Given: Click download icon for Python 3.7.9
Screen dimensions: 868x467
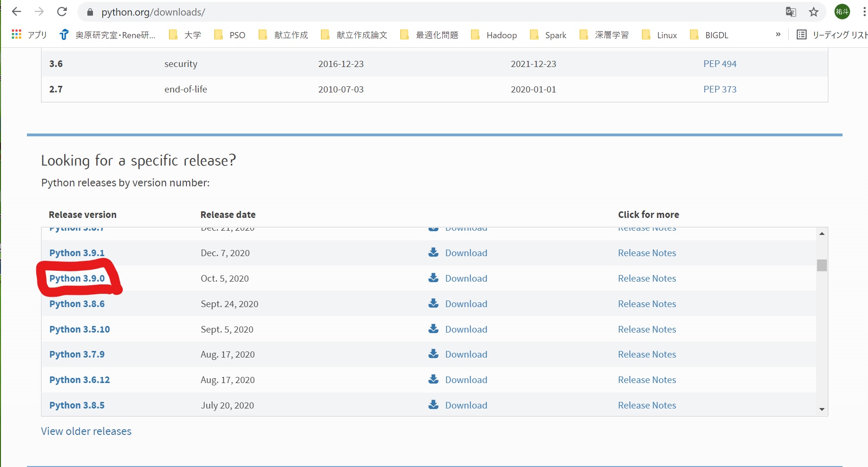Looking at the screenshot, I should click(x=433, y=354).
